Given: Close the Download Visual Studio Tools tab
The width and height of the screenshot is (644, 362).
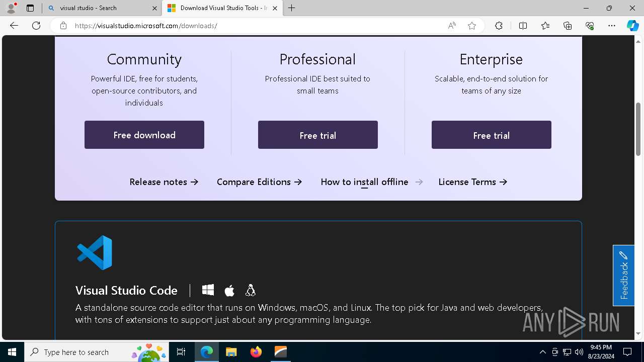Looking at the screenshot, I should tap(275, 8).
